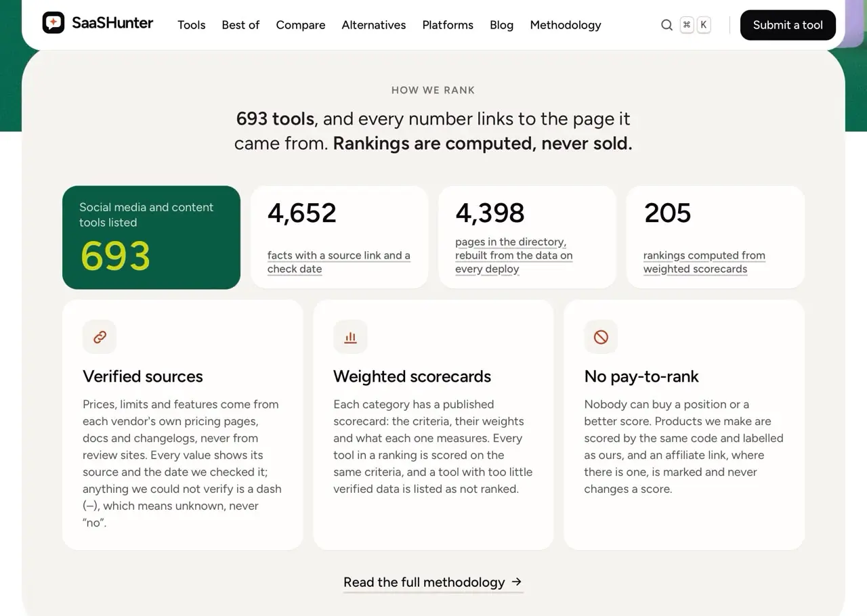The image size is (867, 616).
Task: Click the SaaSHunter logo icon
Action: click(54, 23)
